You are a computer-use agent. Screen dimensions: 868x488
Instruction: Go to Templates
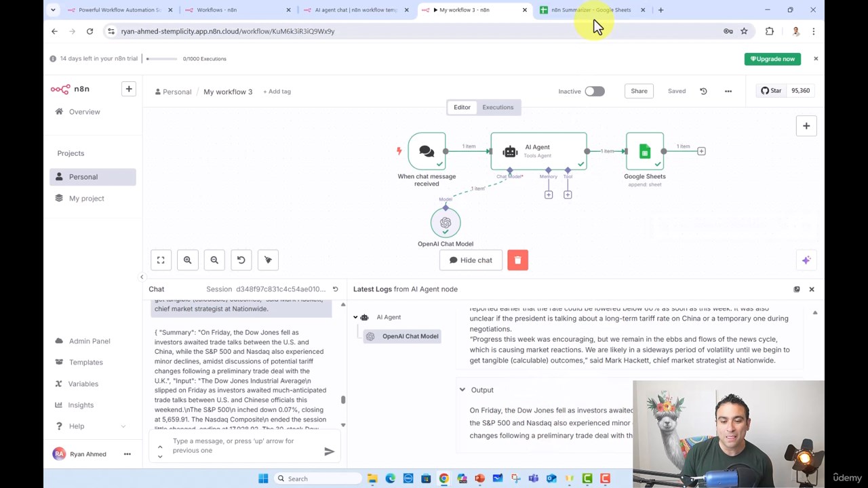coord(93,363)
